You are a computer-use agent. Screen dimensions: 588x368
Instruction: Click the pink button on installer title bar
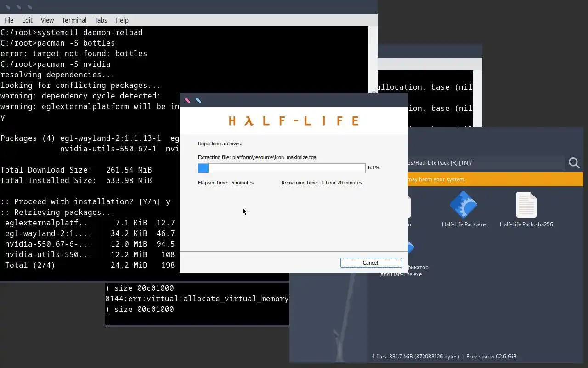coord(187,100)
